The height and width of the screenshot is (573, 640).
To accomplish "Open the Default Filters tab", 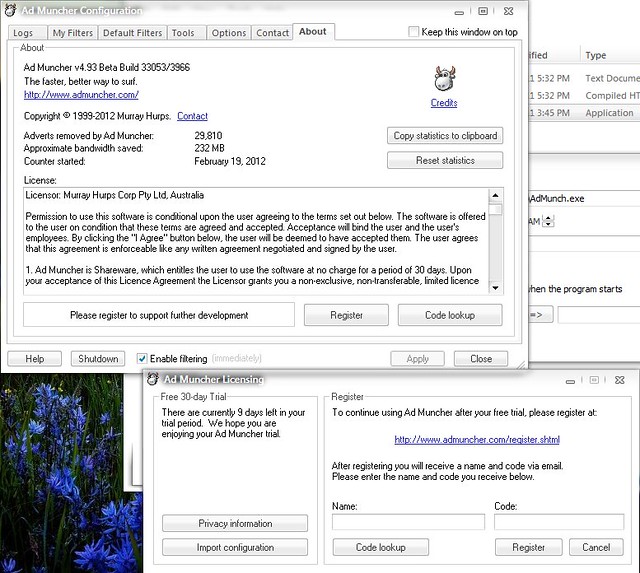I will 132,33.
